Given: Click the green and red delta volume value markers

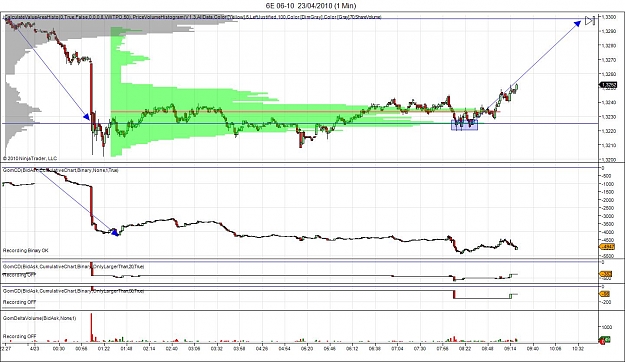Looking at the screenshot, I should 605,340.
